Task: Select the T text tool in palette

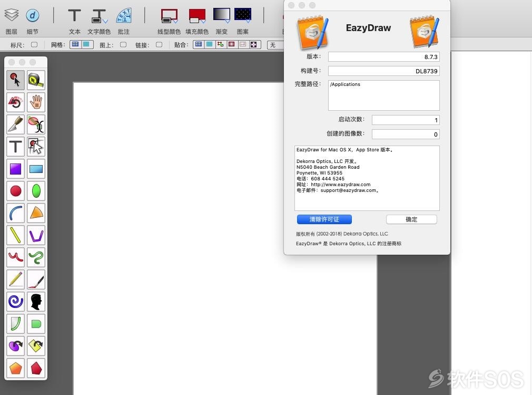Action: (x=15, y=147)
